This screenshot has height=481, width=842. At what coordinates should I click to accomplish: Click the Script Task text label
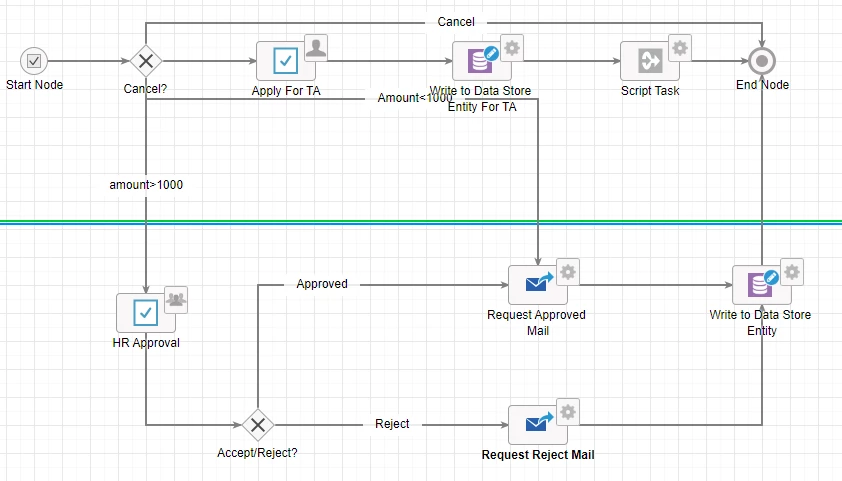click(650, 91)
